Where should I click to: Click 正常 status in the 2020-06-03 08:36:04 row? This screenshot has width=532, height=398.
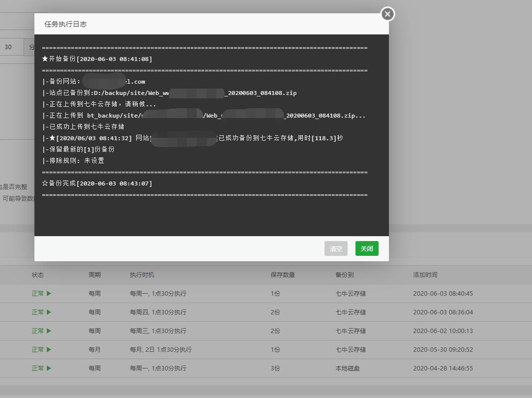tap(38, 312)
